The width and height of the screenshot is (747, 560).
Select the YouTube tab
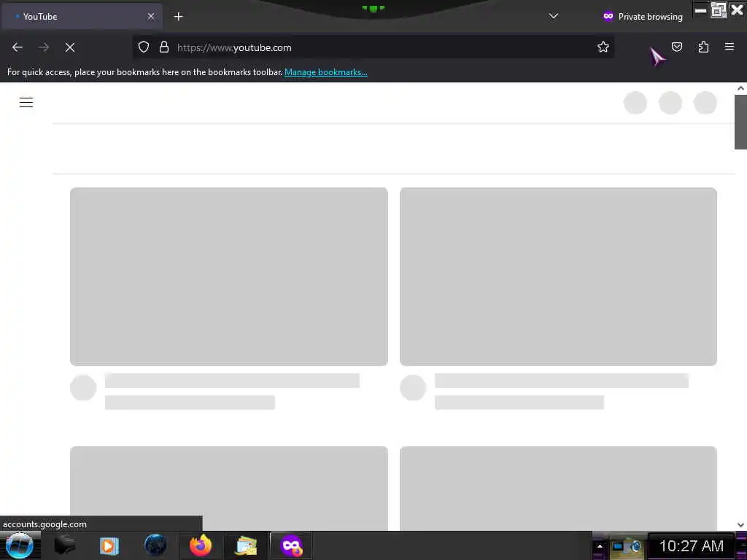pos(82,17)
